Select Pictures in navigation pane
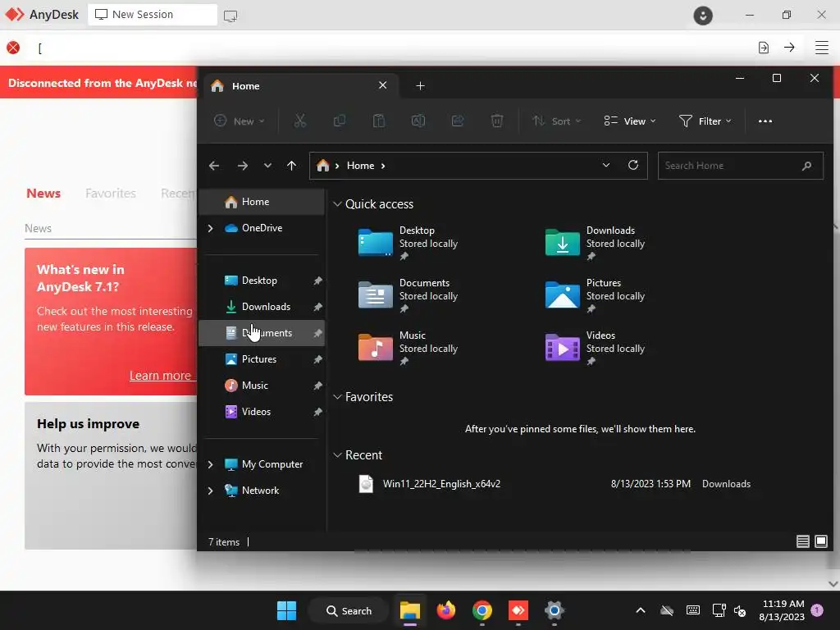The height and width of the screenshot is (630, 840). 262,359
